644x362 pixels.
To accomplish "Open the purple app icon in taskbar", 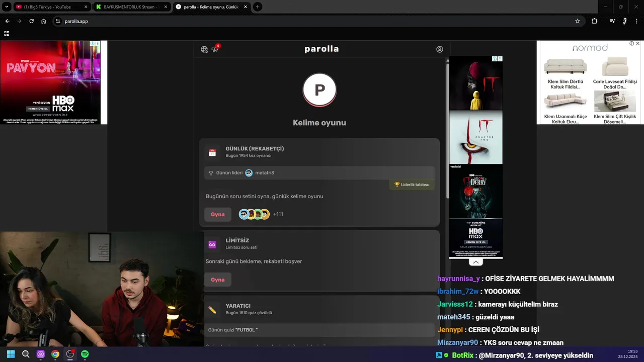I will 41,354.
